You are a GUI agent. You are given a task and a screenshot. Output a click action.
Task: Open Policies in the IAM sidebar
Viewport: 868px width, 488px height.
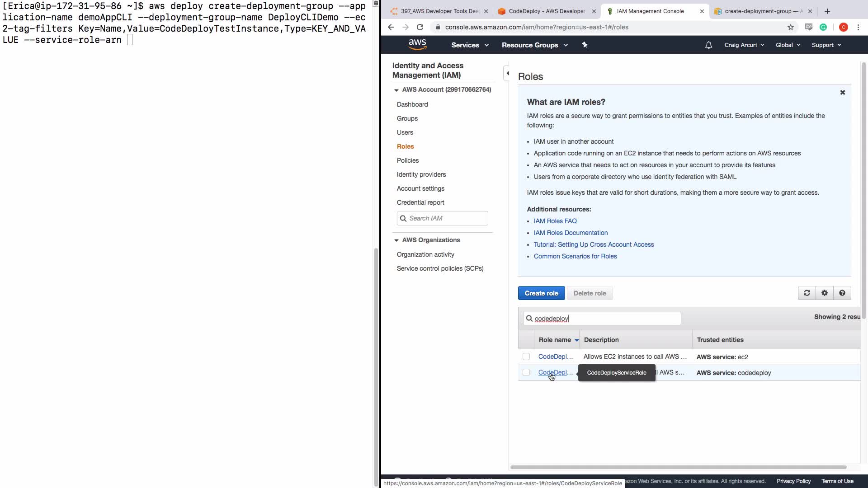[x=407, y=160]
